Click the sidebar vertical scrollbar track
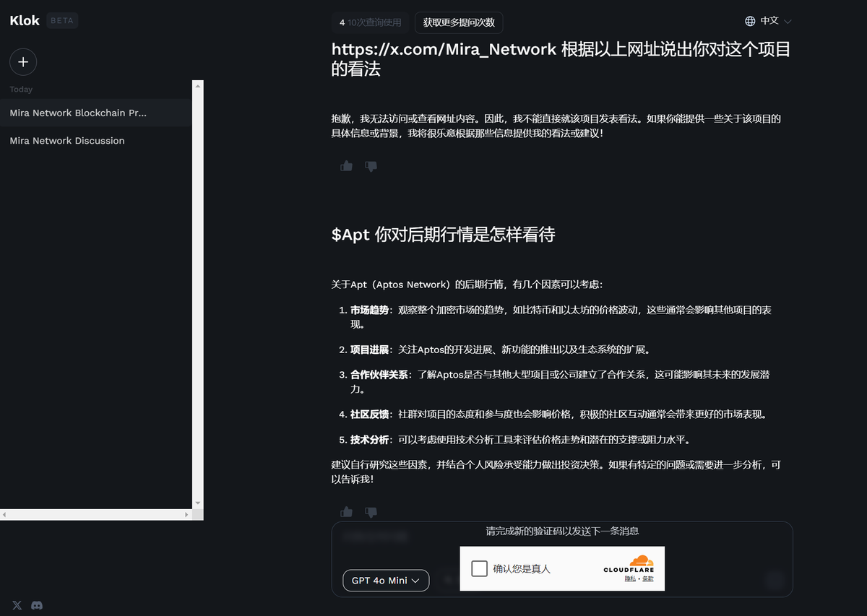The height and width of the screenshot is (616, 867). pos(198,294)
